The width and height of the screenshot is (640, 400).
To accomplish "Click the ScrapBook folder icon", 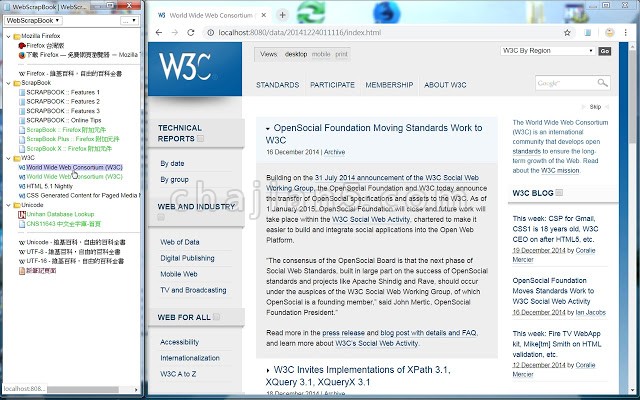I will click(17, 83).
